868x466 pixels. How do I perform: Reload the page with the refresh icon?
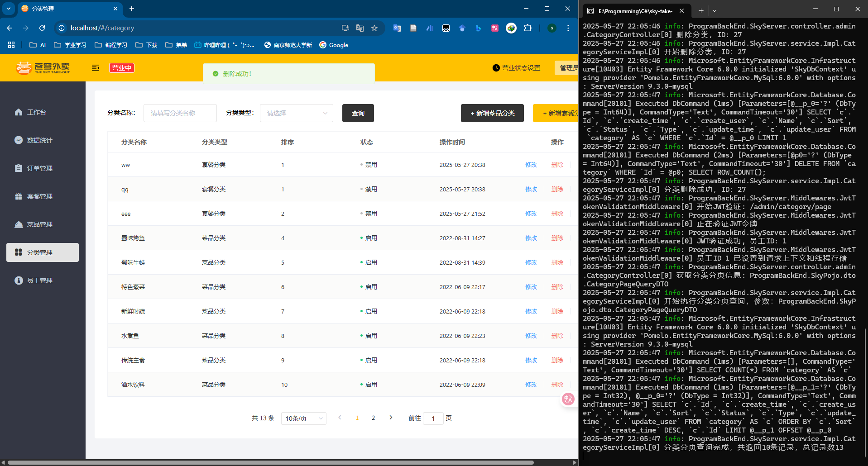pyautogui.click(x=42, y=28)
